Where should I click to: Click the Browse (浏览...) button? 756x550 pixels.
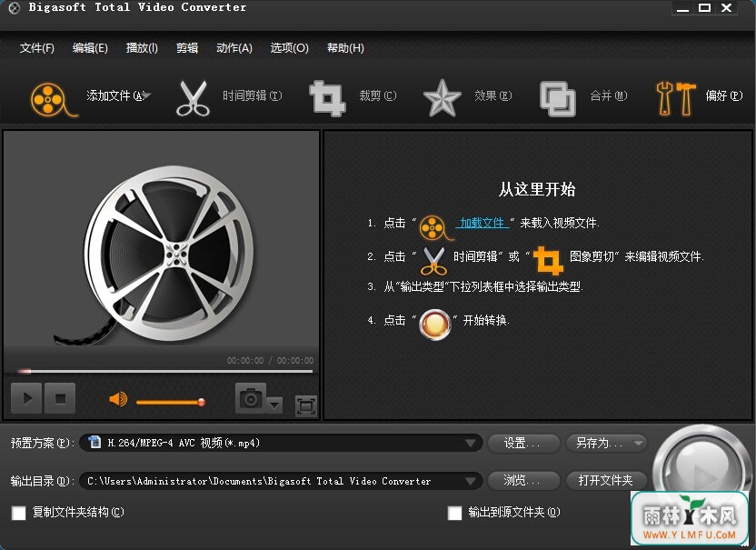[x=524, y=481]
